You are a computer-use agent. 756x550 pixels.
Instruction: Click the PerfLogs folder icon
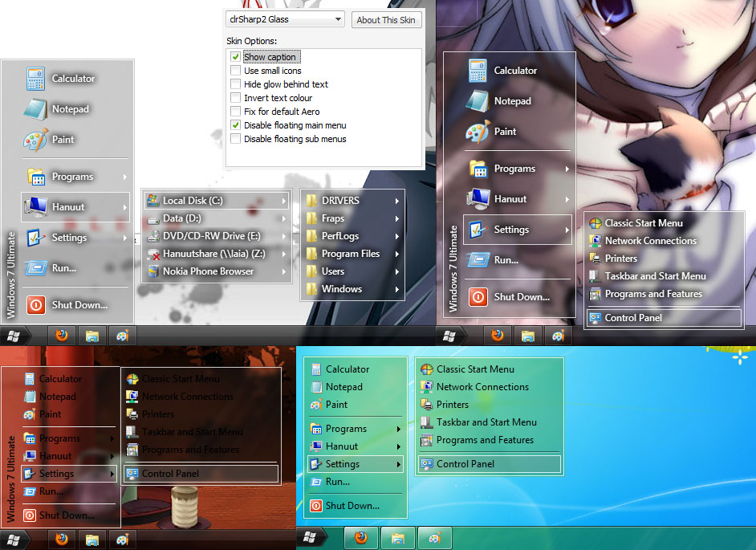[x=311, y=236]
